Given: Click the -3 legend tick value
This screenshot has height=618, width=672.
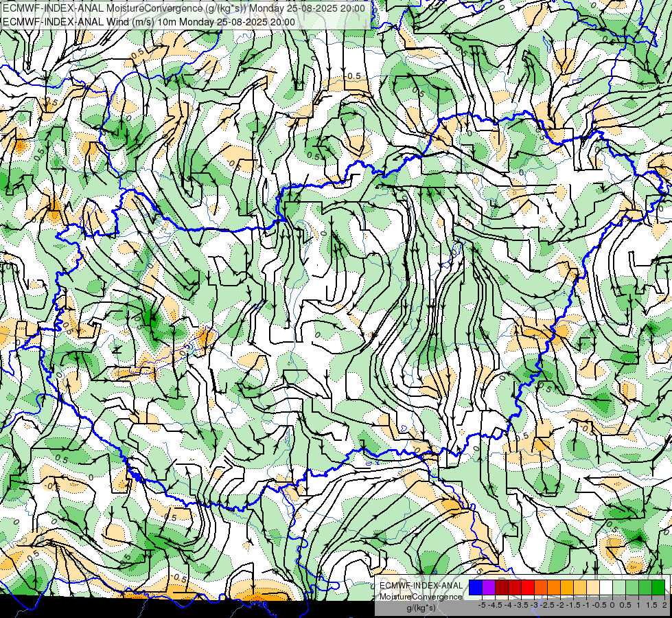Looking at the screenshot, I should (535, 605).
